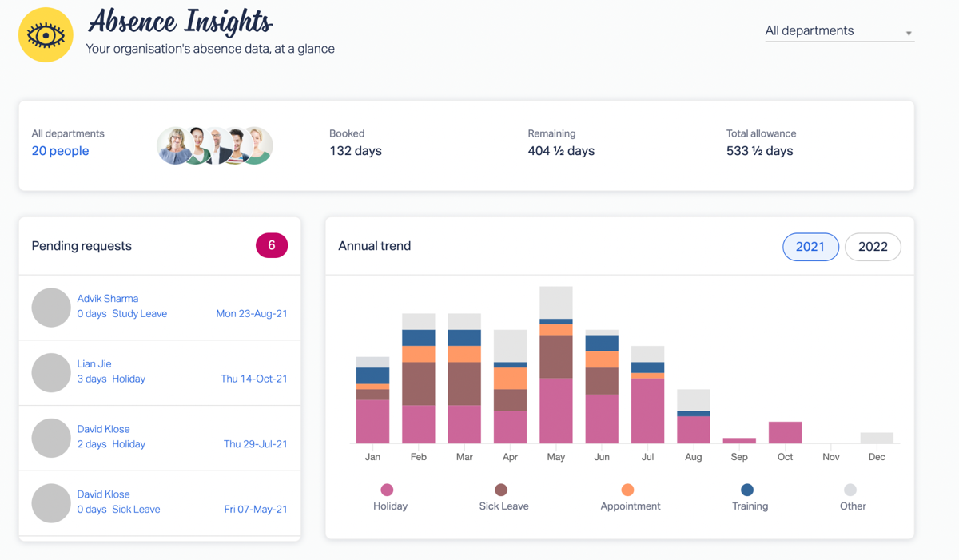Switch the annual trend to 2021
Screen dimensions: 959x560
tap(810, 247)
